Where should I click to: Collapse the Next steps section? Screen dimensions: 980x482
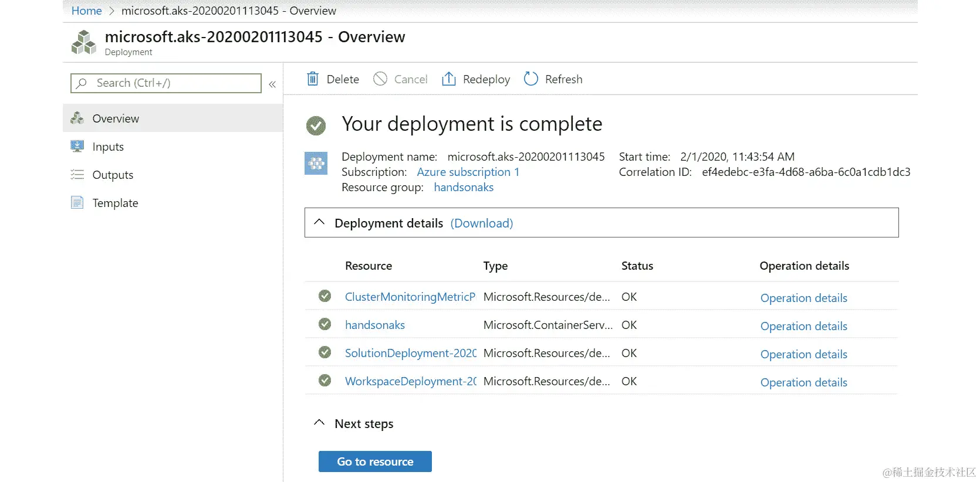[319, 422]
